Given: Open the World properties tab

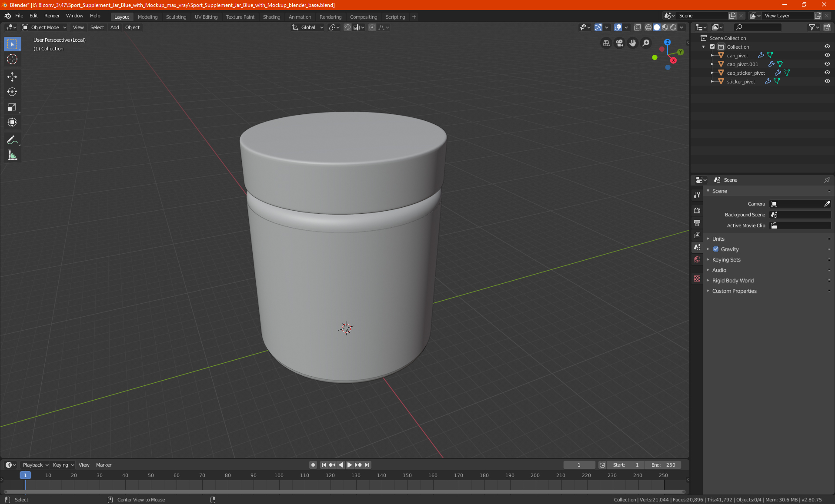Looking at the screenshot, I should coord(697,259).
